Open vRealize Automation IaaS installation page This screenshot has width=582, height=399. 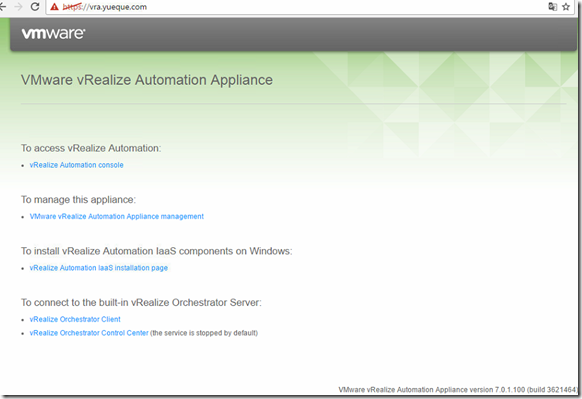click(x=99, y=268)
